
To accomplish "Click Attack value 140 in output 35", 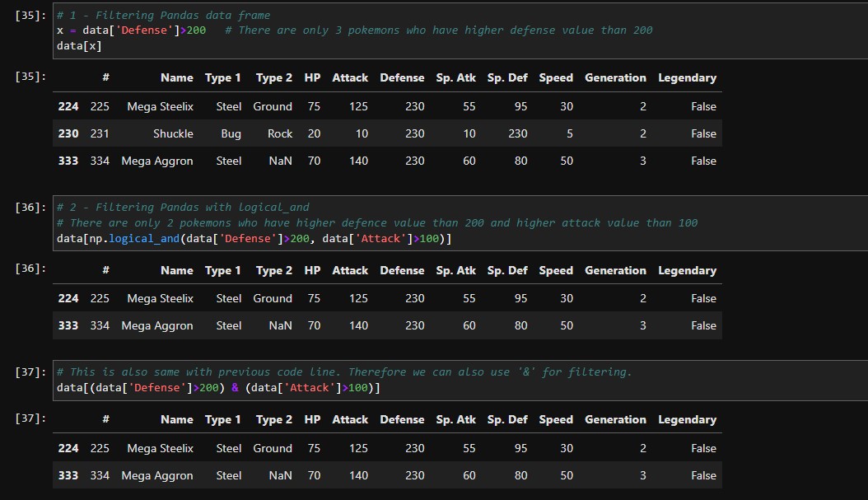I will coord(358,161).
